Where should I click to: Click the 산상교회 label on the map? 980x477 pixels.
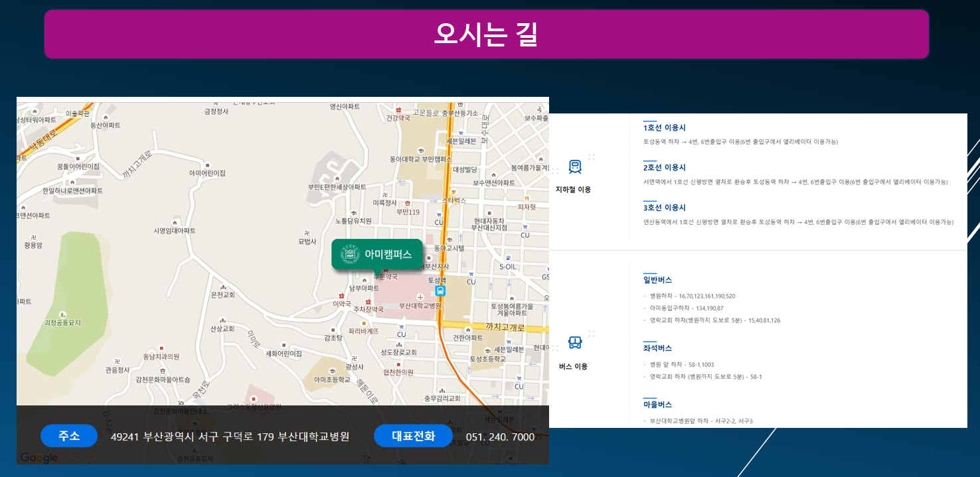(222, 328)
